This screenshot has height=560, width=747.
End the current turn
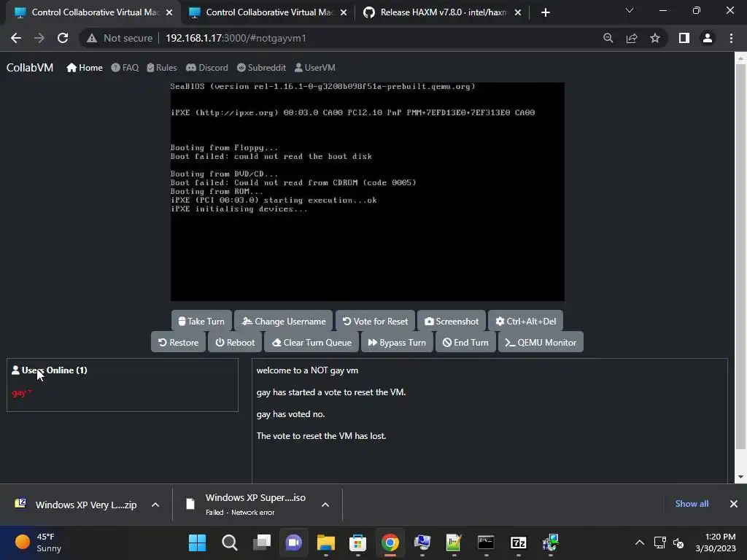click(465, 342)
